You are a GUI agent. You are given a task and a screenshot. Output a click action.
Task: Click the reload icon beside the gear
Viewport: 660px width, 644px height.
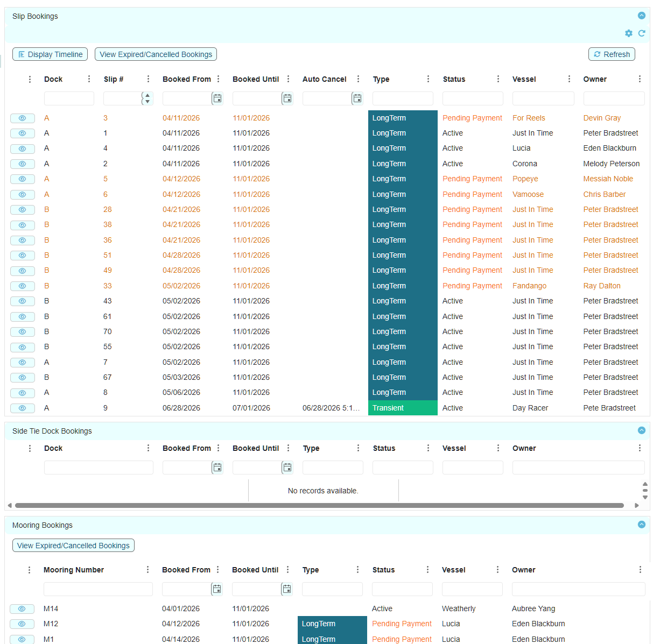[x=642, y=33]
